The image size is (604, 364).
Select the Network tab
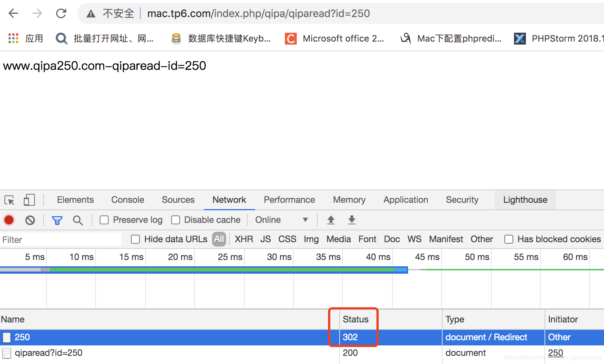(x=229, y=200)
